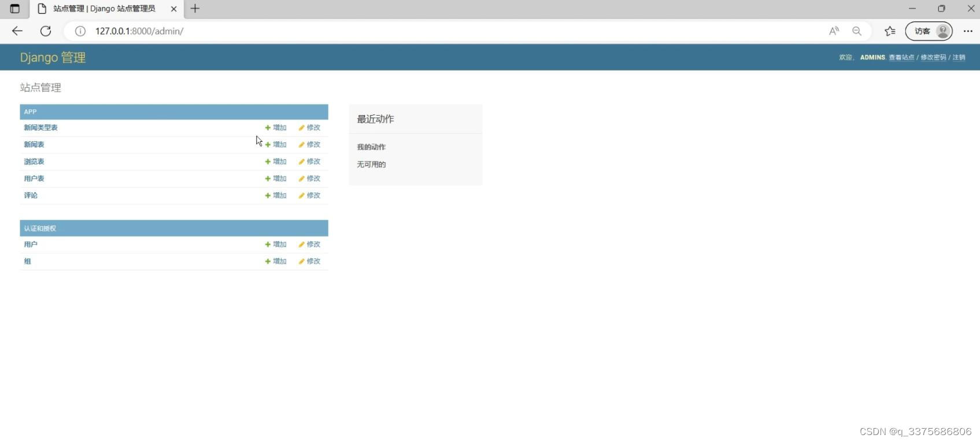Open browser settings ellipsis menu
Image resolution: width=980 pixels, height=442 pixels.
pos(968,31)
